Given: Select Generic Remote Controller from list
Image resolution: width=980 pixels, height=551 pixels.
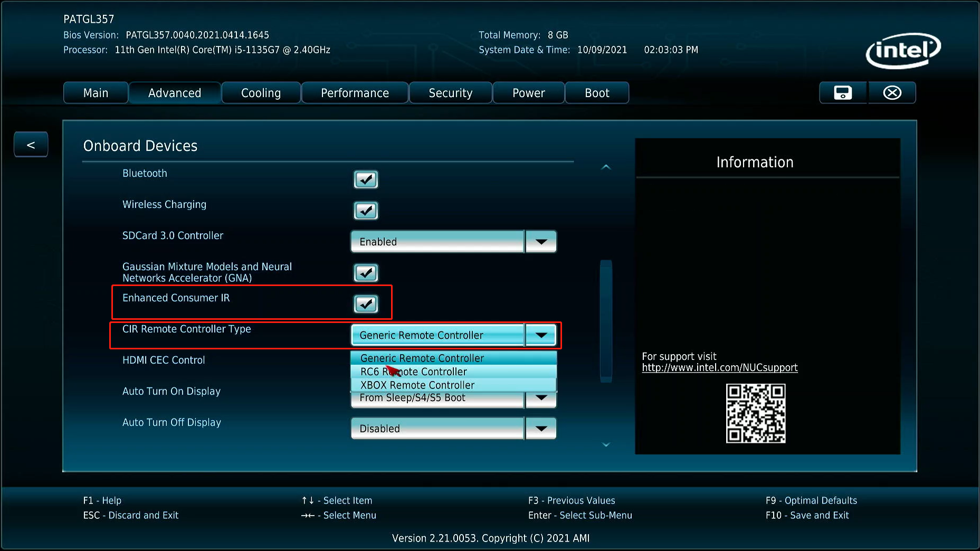Looking at the screenshot, I should pyautogui.click(x=453, y=358).
